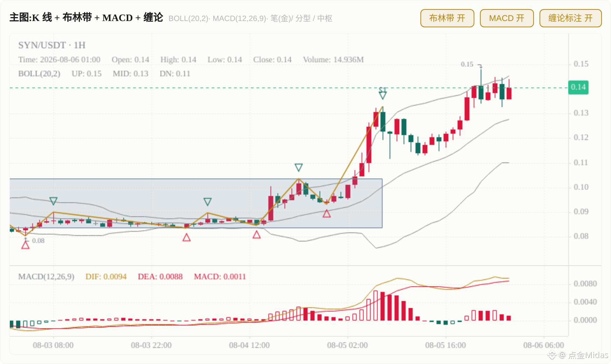Click the 0.10 price axis label
The height and width of the screenshot is (364, 611).
tap(581, 187)
